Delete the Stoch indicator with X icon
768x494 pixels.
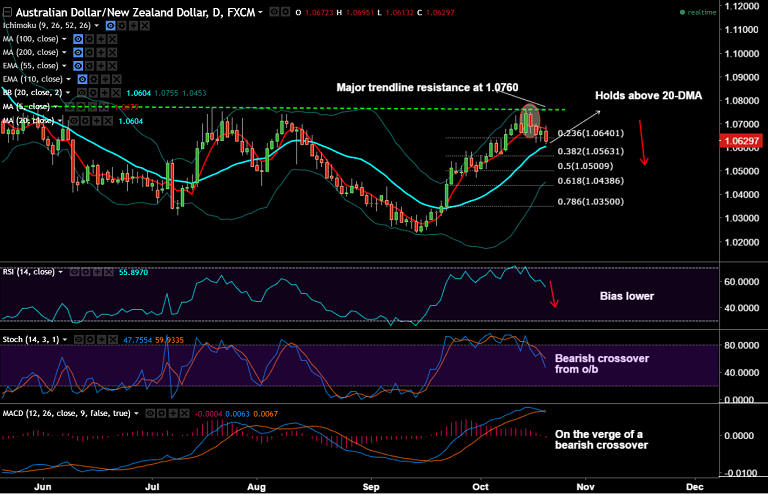(113, 340)
